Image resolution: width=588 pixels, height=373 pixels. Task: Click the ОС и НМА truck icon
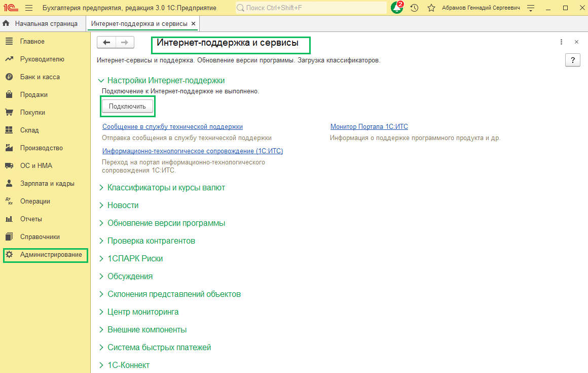9,165
